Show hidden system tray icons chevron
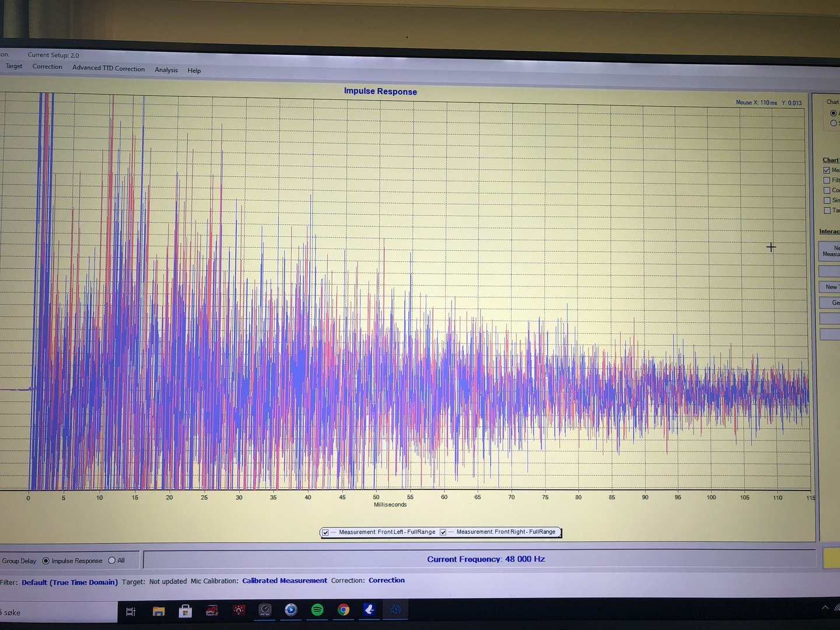The image size is (840, 630). pyautogui.click(x=825, y=607)
